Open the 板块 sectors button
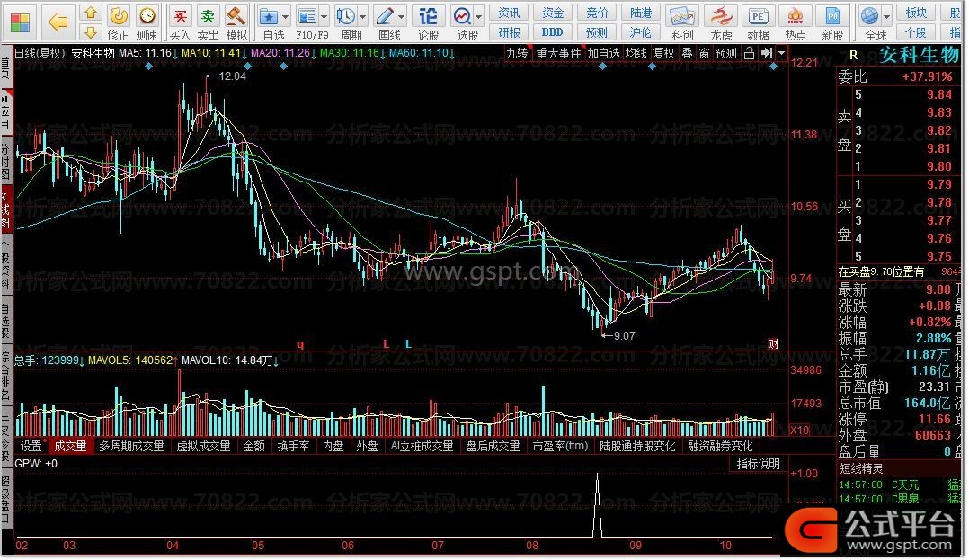Screen dimensions: 969x560 coord(916,13)
